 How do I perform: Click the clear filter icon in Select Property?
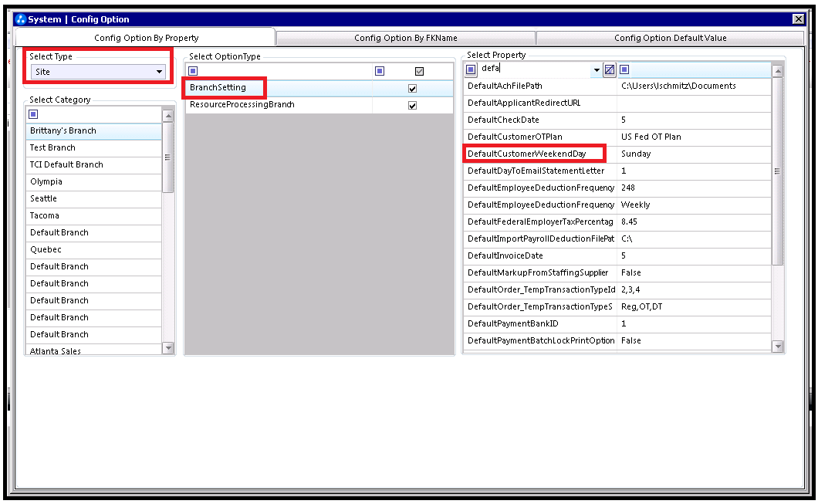tap(609, 69)
